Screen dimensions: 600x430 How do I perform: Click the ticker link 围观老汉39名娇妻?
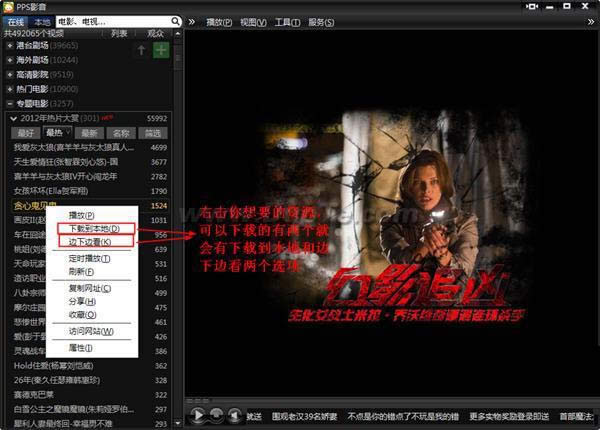click(304, 416)
